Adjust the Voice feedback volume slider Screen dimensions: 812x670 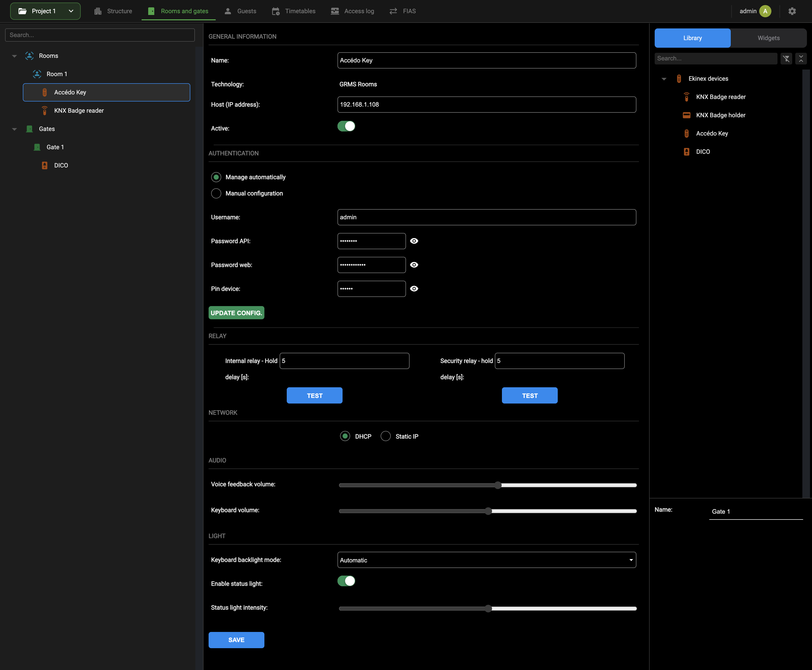coord(488,485)
